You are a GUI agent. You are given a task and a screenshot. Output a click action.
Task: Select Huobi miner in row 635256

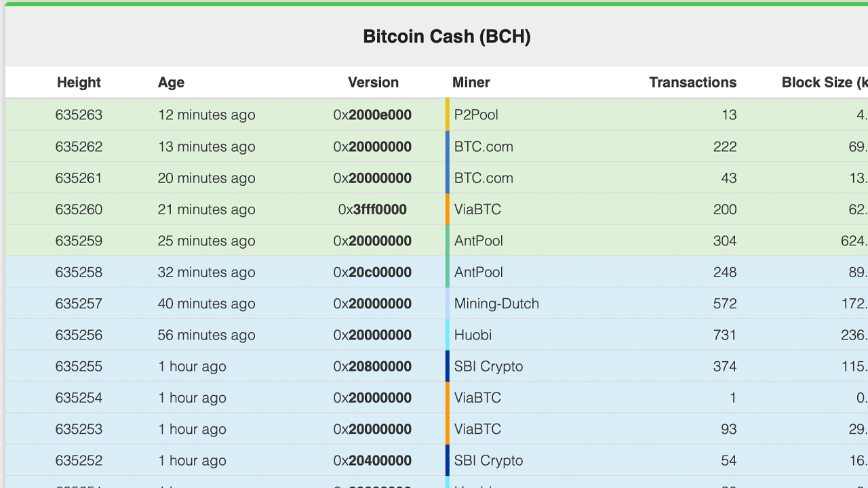(x=473, y=335)
